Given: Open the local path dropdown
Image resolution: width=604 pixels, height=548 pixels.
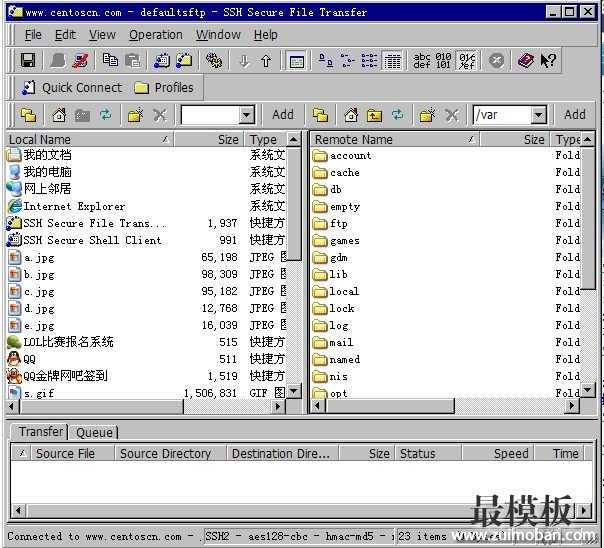Looking at the screenshot, I should (247, 115).
